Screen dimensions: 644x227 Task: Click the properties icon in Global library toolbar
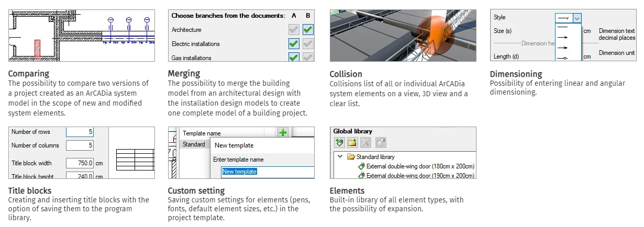tap(381, 142)
